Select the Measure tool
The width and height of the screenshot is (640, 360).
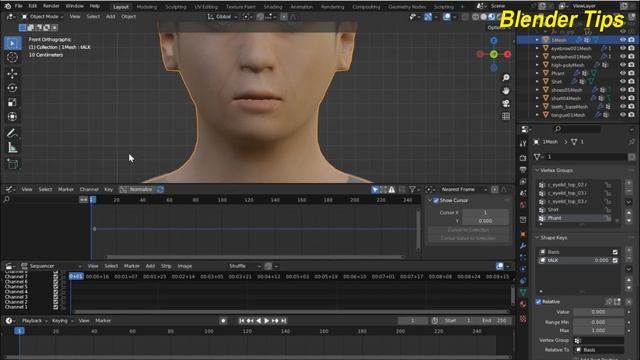12,147
